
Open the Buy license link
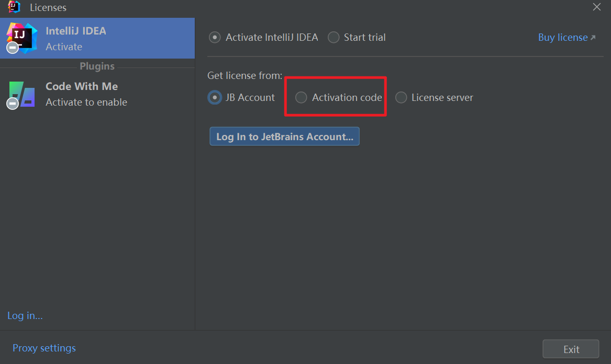pyautogui.click(x=563, y=38)
